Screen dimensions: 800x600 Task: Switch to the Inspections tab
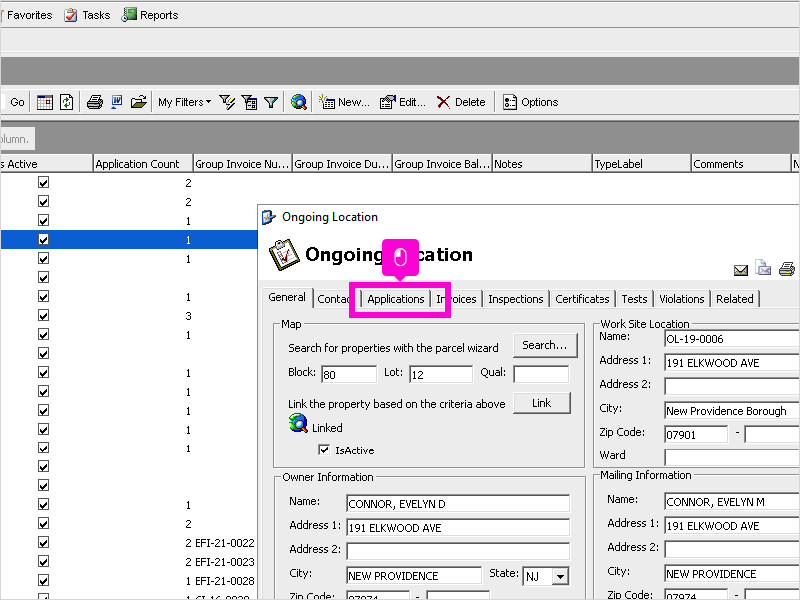515,299
